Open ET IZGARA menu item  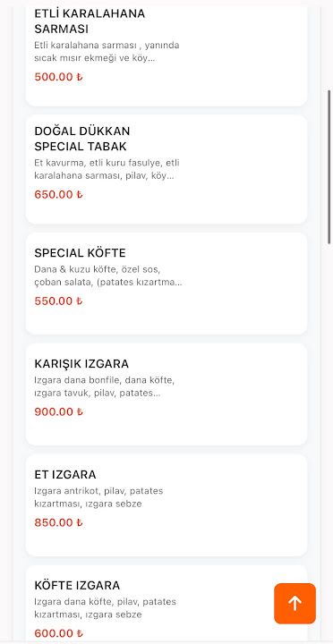[x=166, y=505]
